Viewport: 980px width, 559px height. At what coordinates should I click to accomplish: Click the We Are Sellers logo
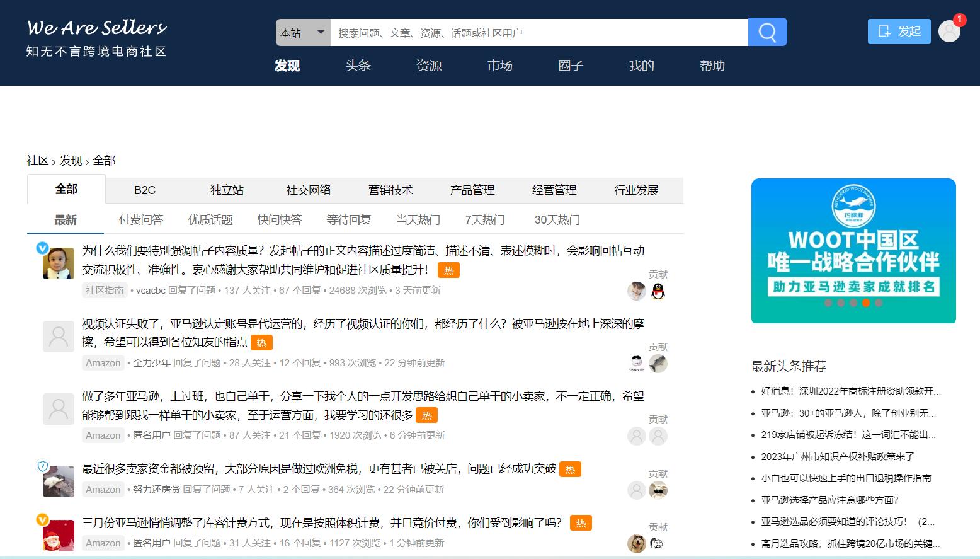[95, 28]
